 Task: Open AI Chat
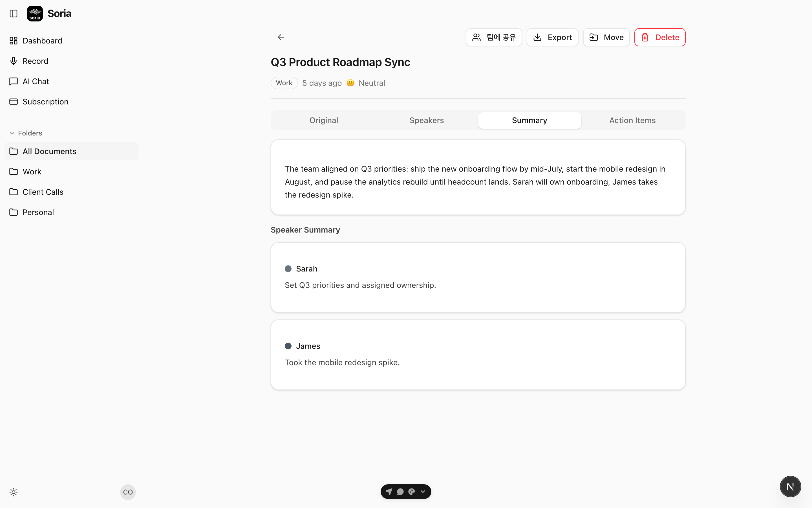point(72,81)
